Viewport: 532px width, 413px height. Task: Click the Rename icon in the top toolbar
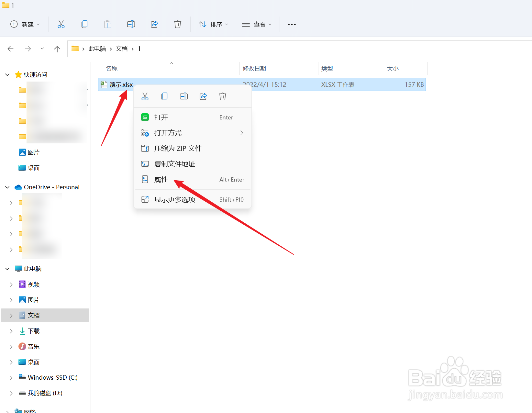click(131, 24)
